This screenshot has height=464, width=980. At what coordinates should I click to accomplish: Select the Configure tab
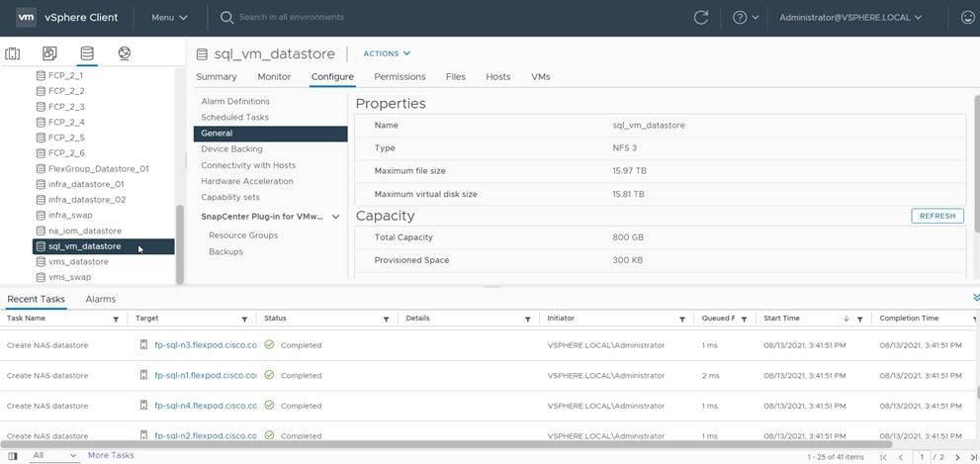(332, 77)
